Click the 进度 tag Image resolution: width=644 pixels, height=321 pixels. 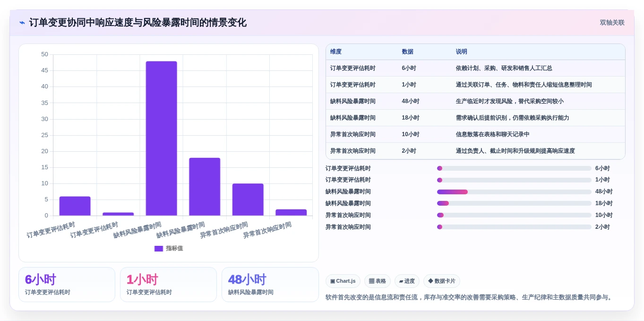point(407,281)
